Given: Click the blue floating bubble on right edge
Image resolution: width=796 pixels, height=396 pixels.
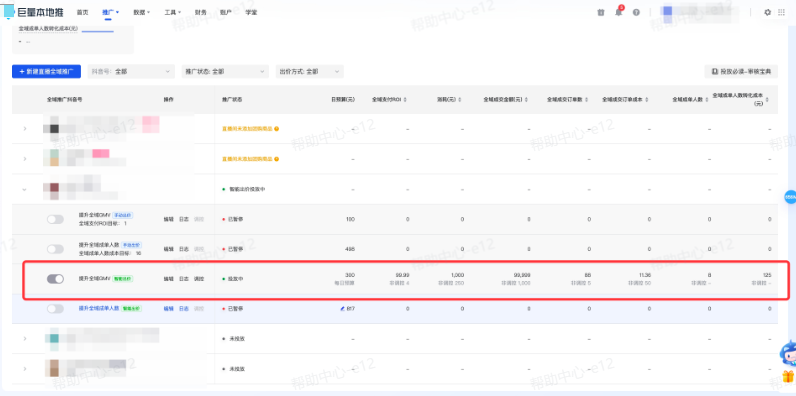Looking at the screenshot, I should pyautogui.click(x=790, y=196).
